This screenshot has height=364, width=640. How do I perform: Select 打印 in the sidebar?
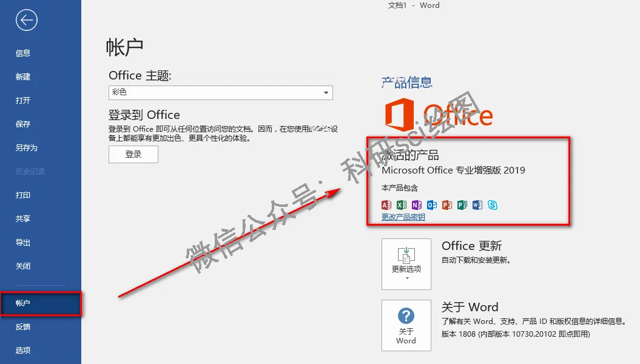point(23,195)
